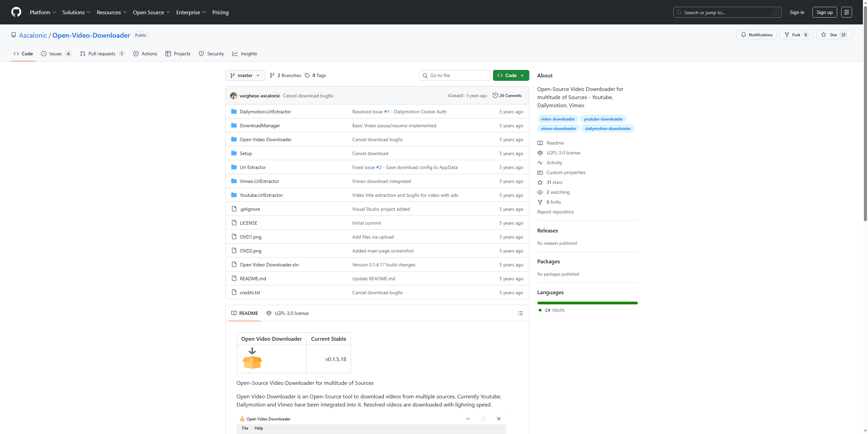The width and height of the screenshot is (868, 434).
Task: Click the GitHub logo icon
Action: coord(16,12)
